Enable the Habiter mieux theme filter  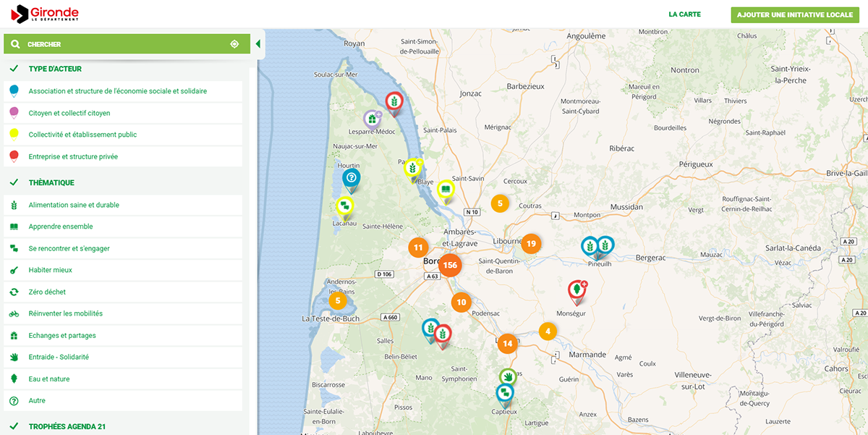pos(50,270)
